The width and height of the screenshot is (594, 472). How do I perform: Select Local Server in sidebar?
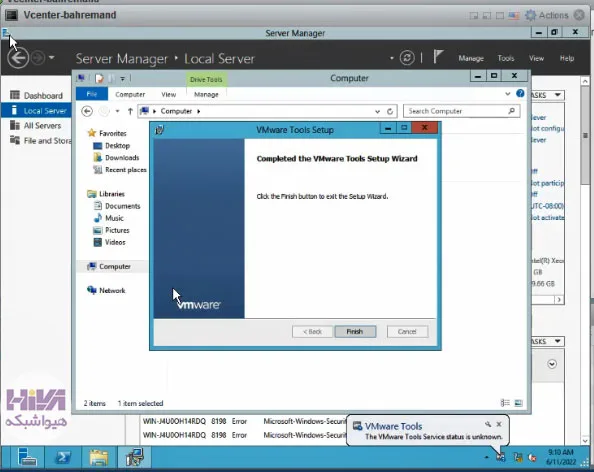pyautogui.click(x=36, y=111)
